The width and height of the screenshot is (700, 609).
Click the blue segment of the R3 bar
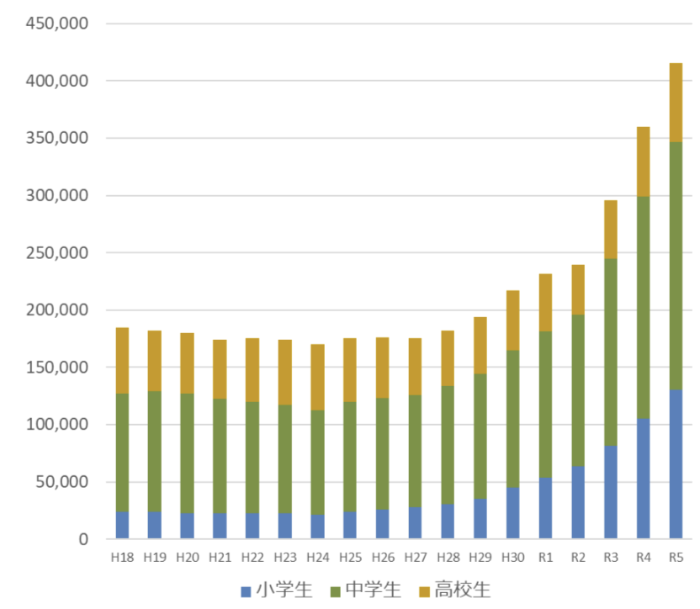[x=610, y=492]
